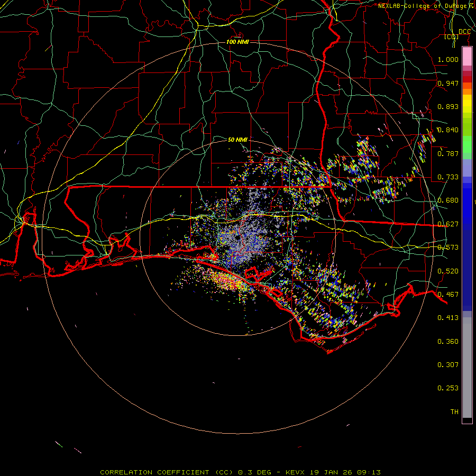476x476 pixels.
Task: Click the "0.520" legend value
Action: (x=448, y=271)
